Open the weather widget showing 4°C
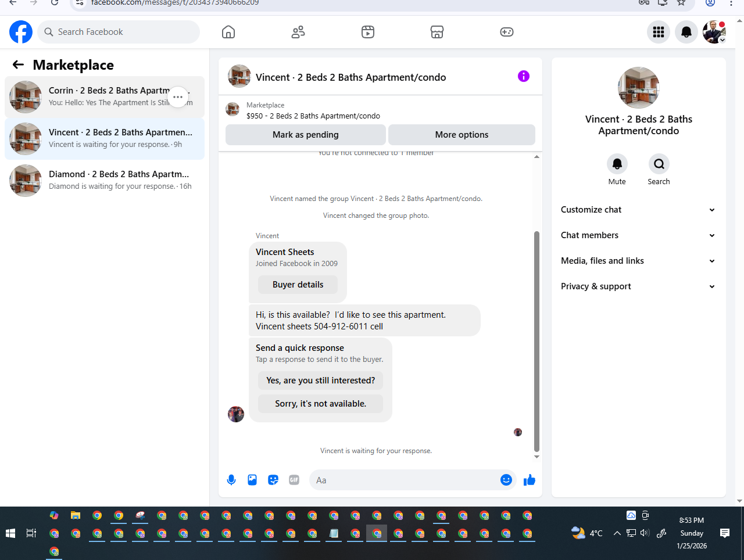The image size is (744, 560). coord(586,533)
